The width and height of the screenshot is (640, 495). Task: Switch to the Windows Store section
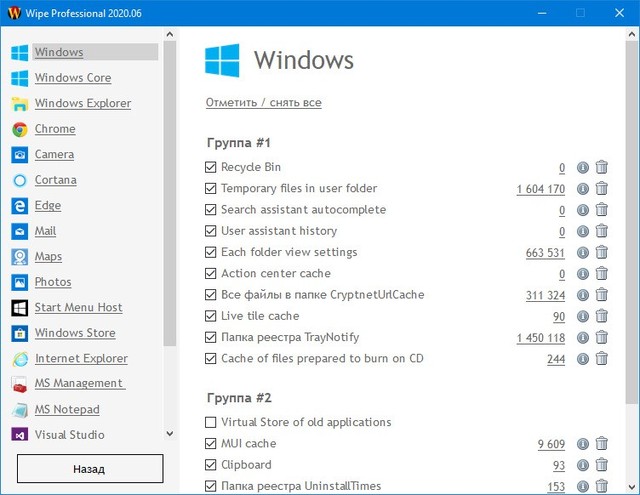pyautogui.click(x=75, y=333)
